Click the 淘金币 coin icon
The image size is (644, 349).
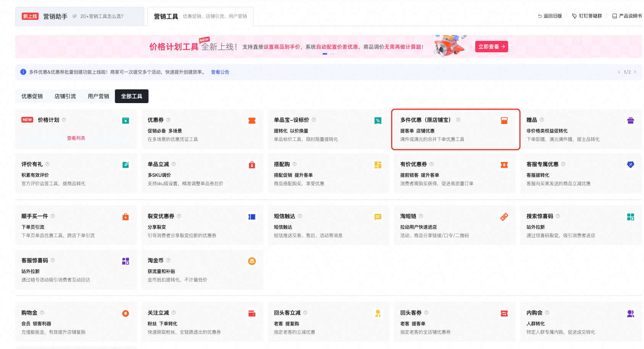[252, 261]
